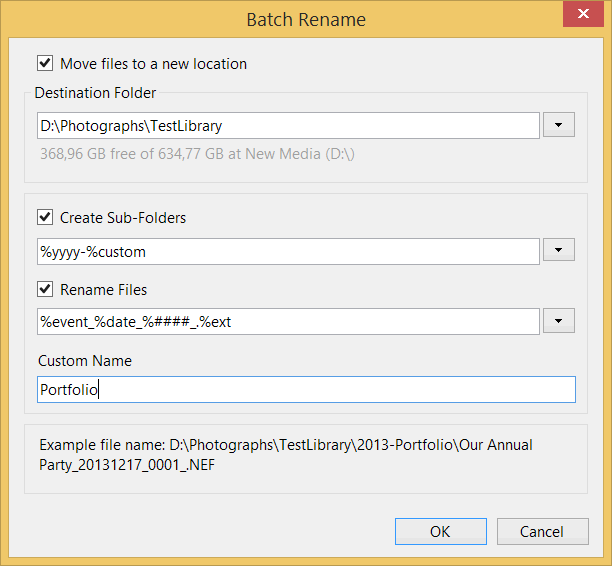Uncheck the Create Sub-Folders checkbox
The height and width of the screenshot is (566, 612).
coord(44,217)
